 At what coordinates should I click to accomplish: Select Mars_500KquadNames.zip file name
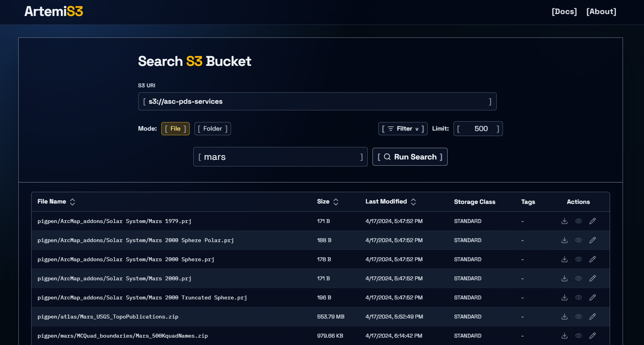pyautogui.click(x=123, y=336)
